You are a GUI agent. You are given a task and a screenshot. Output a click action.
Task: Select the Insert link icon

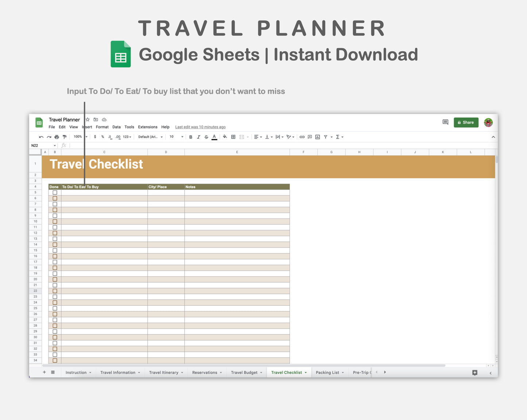point(302,137)
